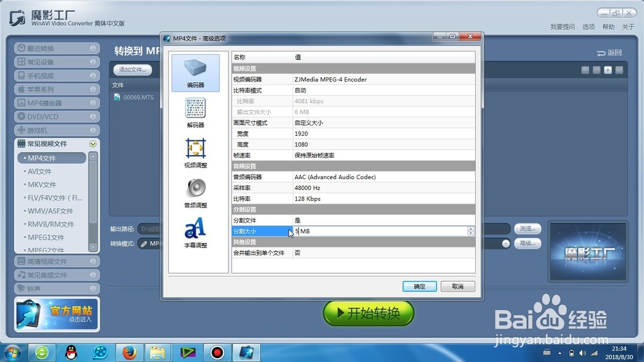
Task: Select FLV/F4V文件 in format list
Action: tap(55, 198)
